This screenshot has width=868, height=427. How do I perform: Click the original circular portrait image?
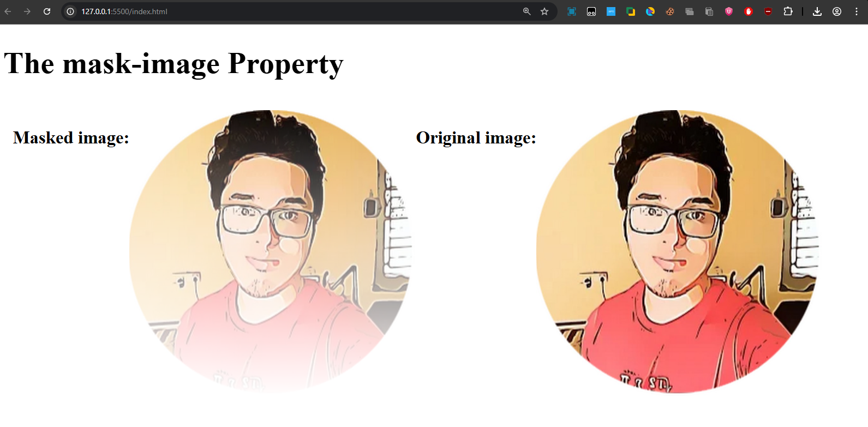click(677, 251)
